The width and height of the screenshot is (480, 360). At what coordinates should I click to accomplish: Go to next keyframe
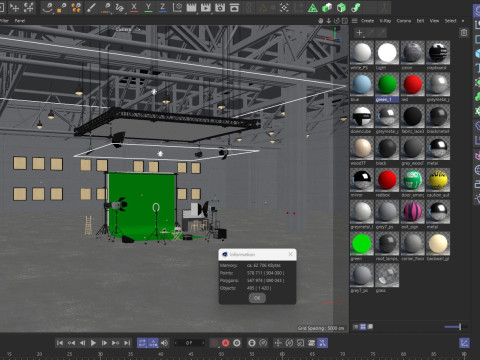coord(115,343)
